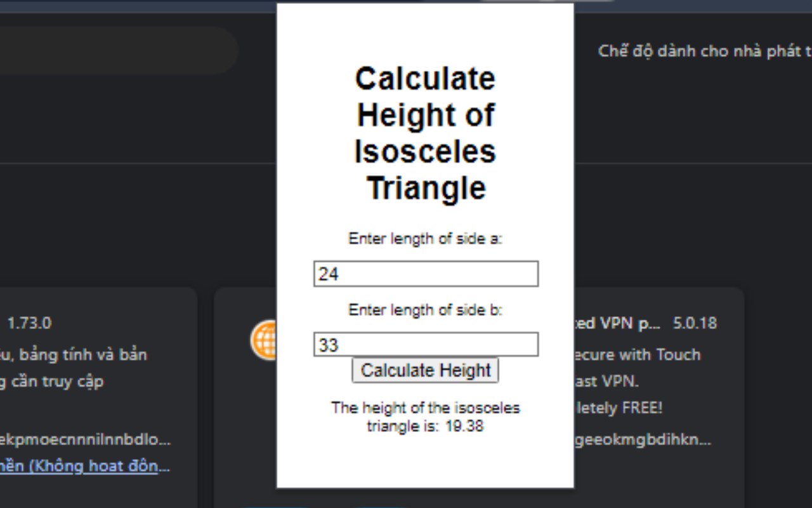The height and width of the screenshot is (508, 812).
Task: Click the 'letely FREE!' description text
Action: tap(619, 407)
